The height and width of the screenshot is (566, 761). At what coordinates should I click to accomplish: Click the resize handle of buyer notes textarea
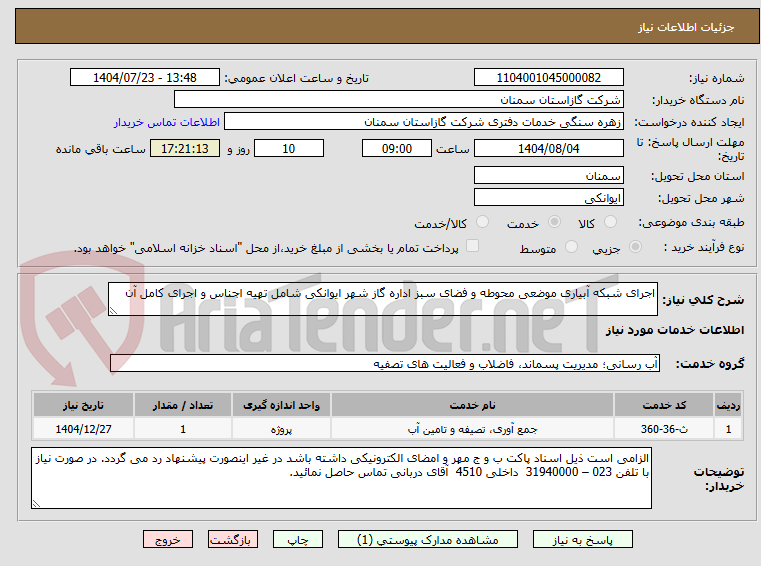[x=36, y=504]
